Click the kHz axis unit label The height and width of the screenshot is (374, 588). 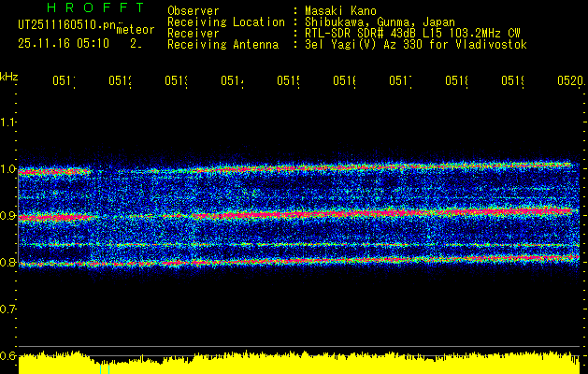(x=9, y=77)
